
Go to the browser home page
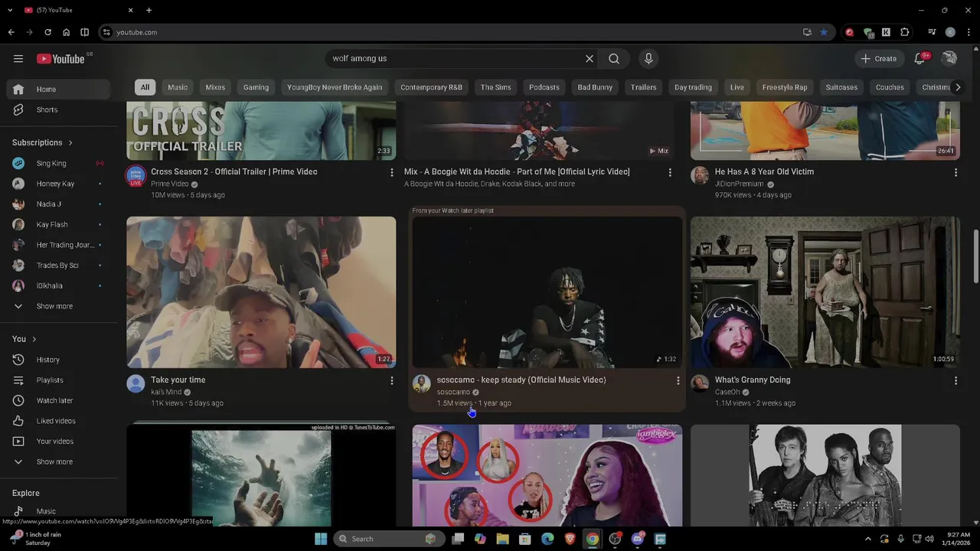(x=66, y=32)
